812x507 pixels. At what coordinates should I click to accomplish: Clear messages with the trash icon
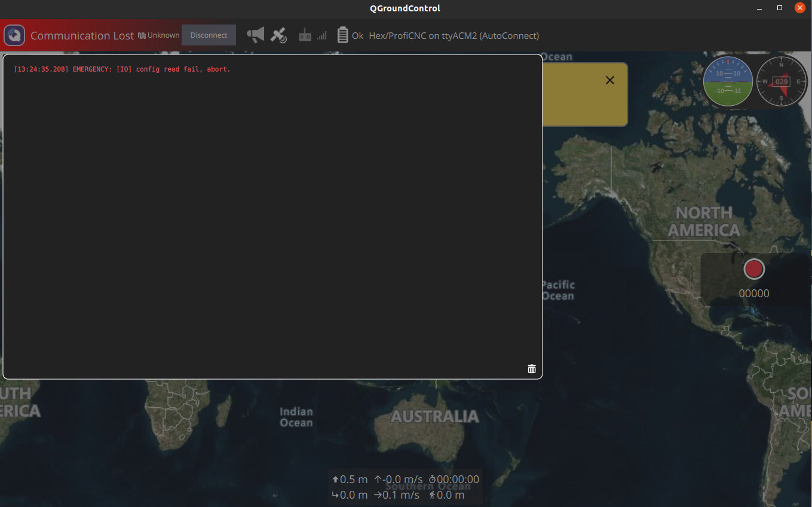[x=532, y=369]
